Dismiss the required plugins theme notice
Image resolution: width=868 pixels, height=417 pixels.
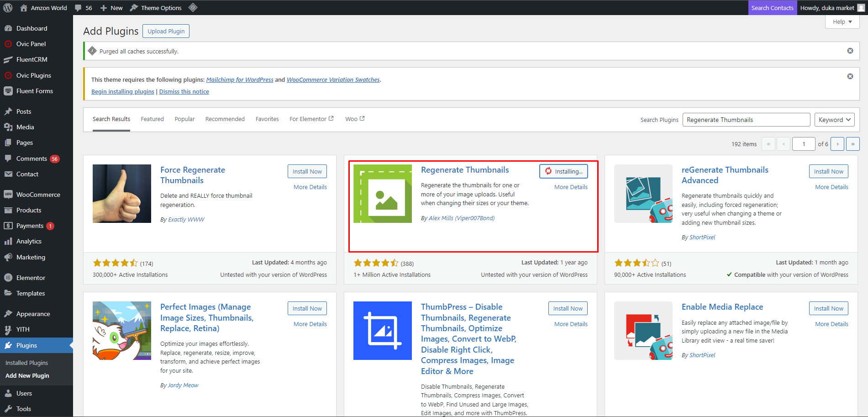click(850, 76)
